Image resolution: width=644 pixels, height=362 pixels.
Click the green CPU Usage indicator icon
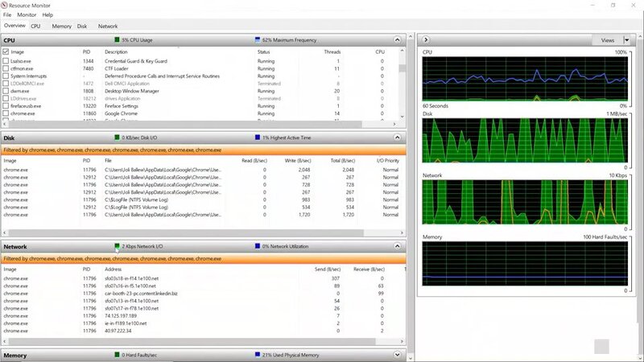coord(117,39)
